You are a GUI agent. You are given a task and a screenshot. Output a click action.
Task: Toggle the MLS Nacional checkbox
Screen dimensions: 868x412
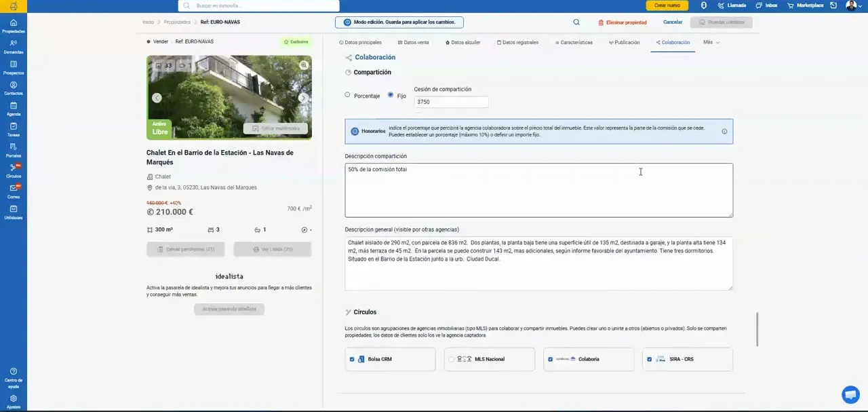[x=451, y=359]
